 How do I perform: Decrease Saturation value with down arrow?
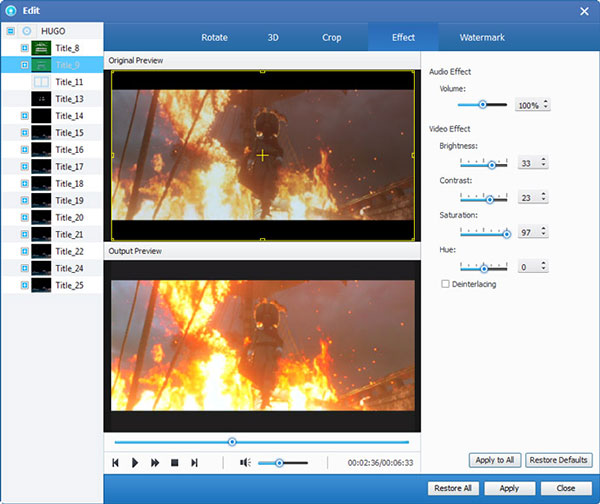coord(545,236)
